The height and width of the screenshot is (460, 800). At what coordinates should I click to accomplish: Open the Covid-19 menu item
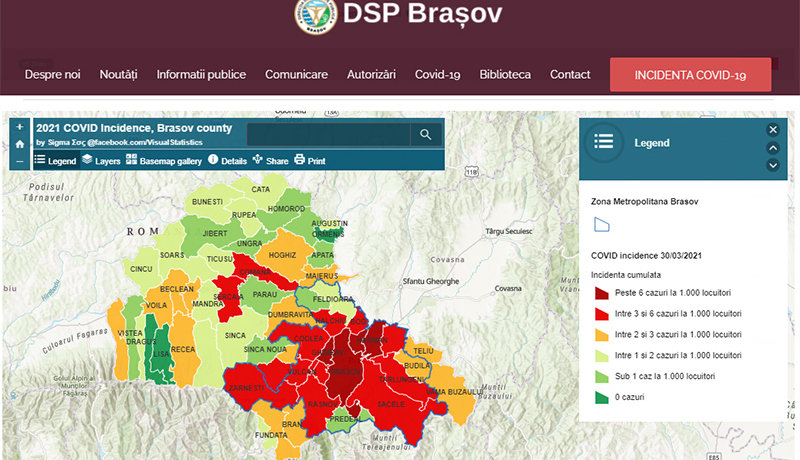(437, 75)
